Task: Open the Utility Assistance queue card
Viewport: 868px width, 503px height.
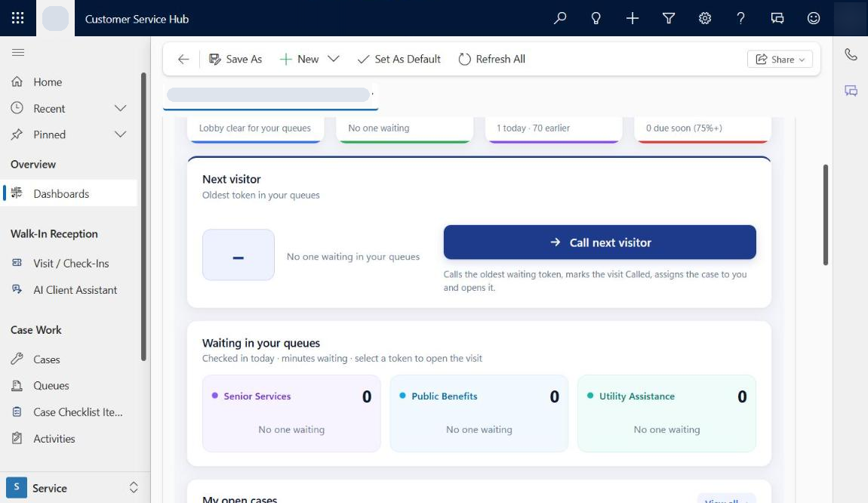Action: [x=666, y=413]
